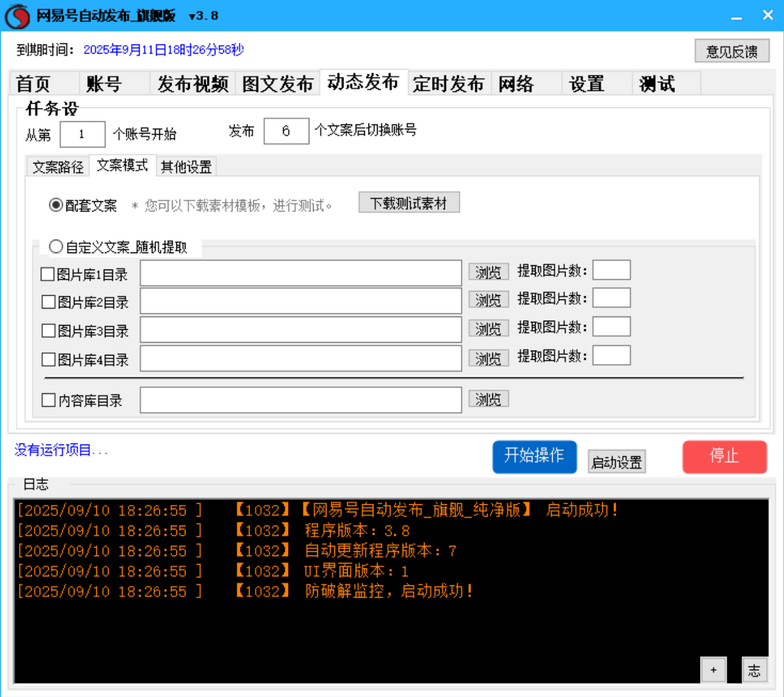Click the 提取图片数 field for 图片库1
784x697 pixels.
point(611,269)
